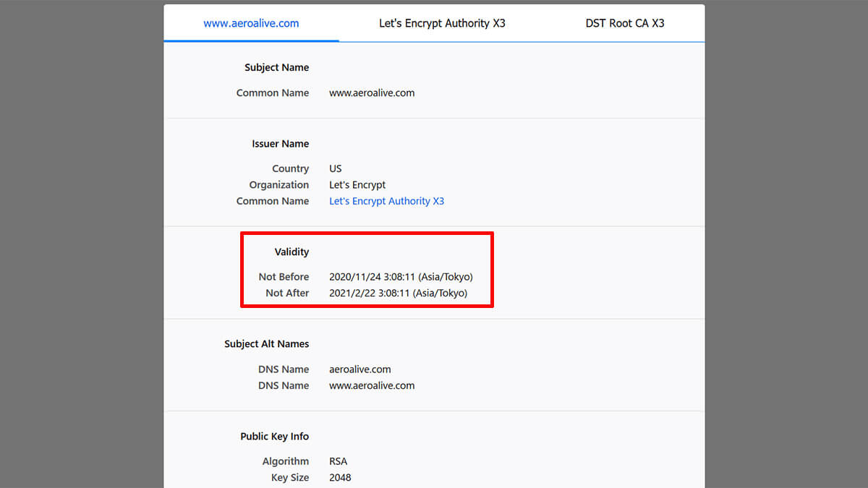Select the Organization value Let's Encrypt
The image size is (868, 488).
[357, 184]
